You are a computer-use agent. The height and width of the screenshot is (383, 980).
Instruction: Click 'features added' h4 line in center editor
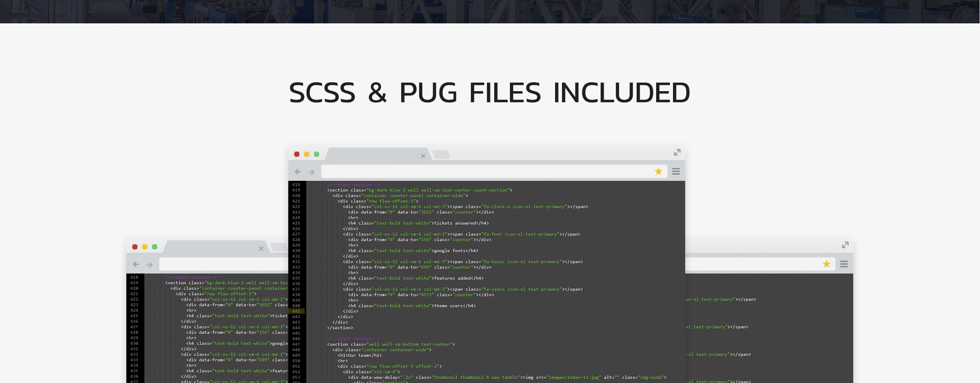pyautogui.click(x=416, y=278)
